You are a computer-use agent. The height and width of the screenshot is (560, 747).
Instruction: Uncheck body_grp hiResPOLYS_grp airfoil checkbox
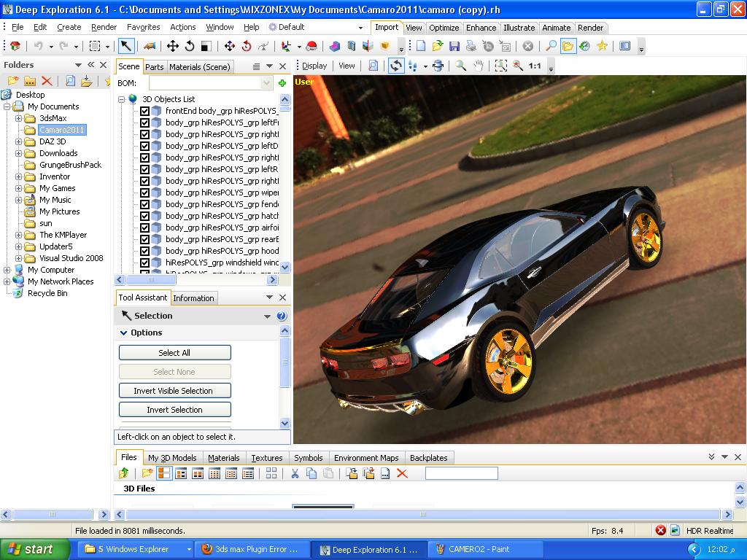click(145, 227)
